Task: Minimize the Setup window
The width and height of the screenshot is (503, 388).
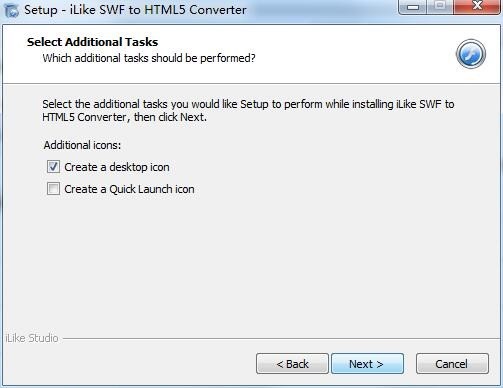Action: [413, 7]
